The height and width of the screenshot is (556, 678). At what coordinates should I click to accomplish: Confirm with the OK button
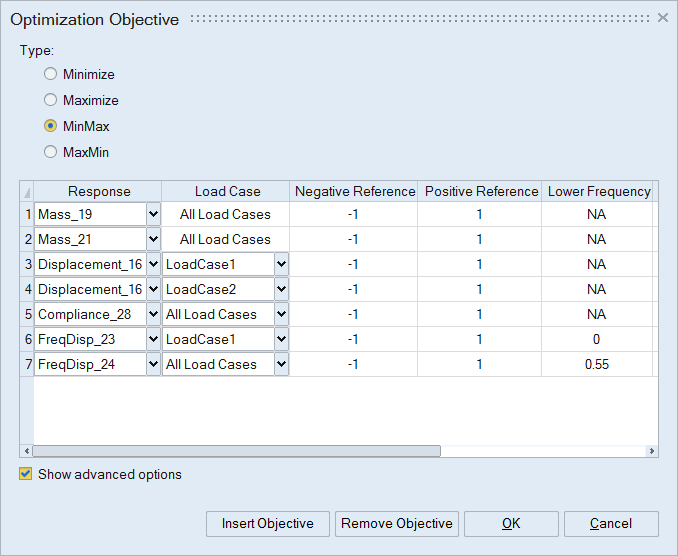click(511, 524)
